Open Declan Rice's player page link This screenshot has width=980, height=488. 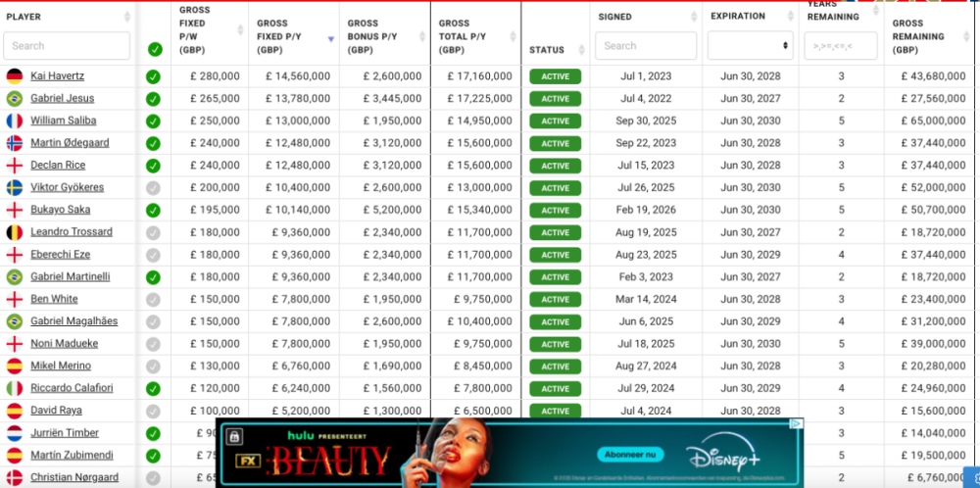[x=58, y=166]
